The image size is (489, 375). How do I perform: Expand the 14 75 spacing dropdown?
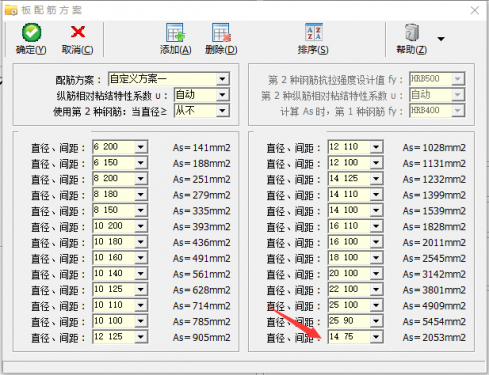coord(376,337)
